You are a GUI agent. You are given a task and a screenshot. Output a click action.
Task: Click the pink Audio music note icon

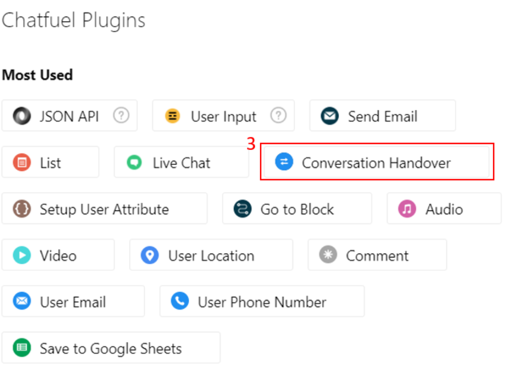[407, 209]
